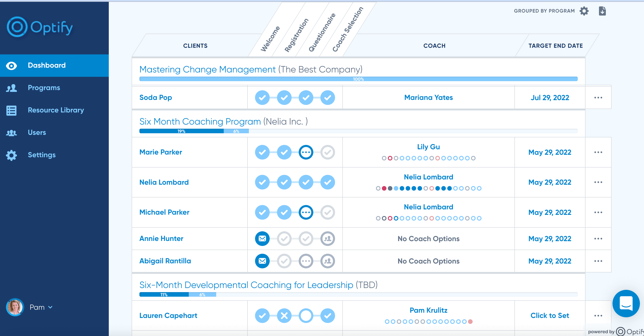Click to Set Lauren Capehart's end date
Viewport: 644px width, 336px height.
coord(549,315)
